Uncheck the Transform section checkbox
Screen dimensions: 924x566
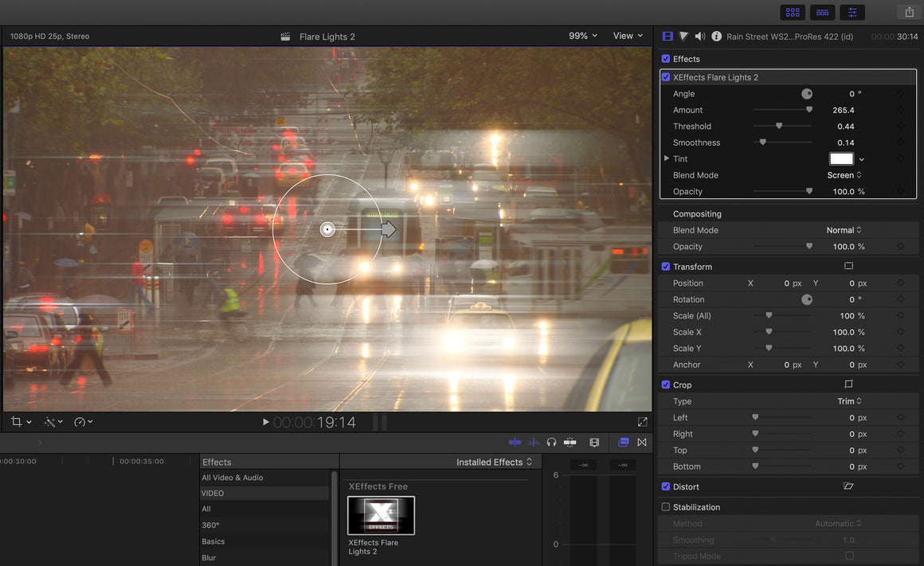666,267
